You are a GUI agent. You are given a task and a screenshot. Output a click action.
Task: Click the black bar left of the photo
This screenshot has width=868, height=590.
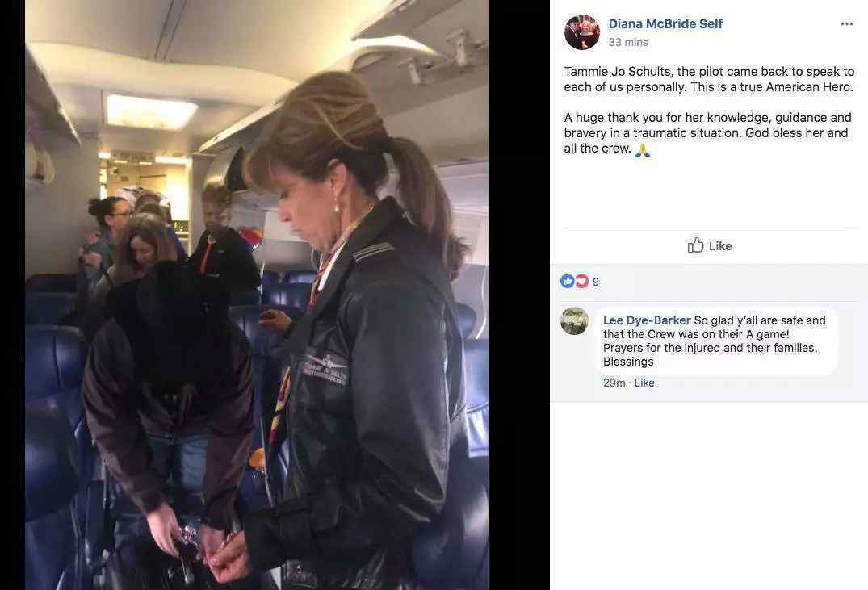tap(12, 295)
